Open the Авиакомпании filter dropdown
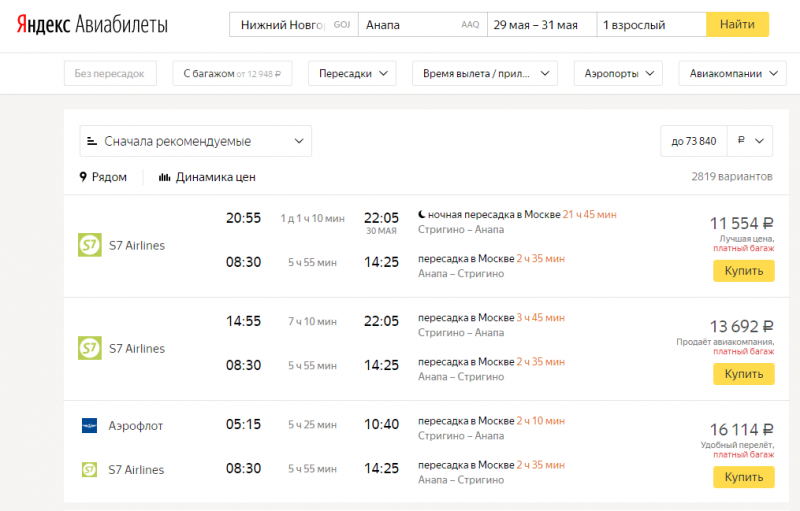The image size is (800, 511). tap(732, 73)
